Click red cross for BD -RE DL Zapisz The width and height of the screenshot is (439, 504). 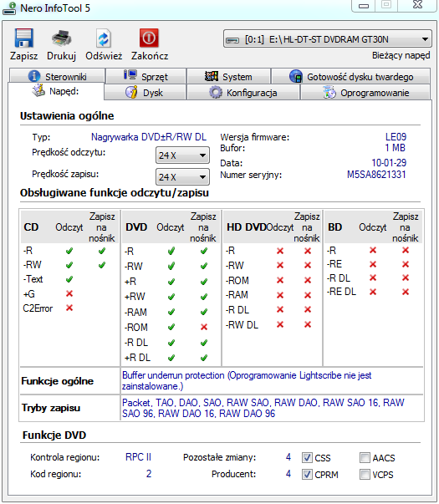(406, 292)
